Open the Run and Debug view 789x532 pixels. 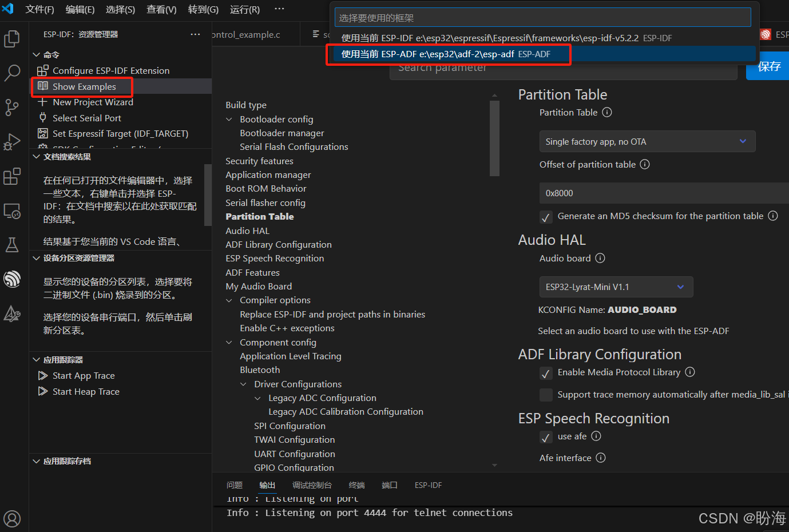point(12,142)
